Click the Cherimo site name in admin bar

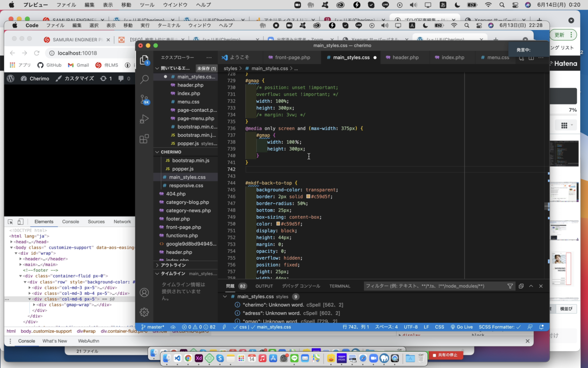[x=35, y=79]
